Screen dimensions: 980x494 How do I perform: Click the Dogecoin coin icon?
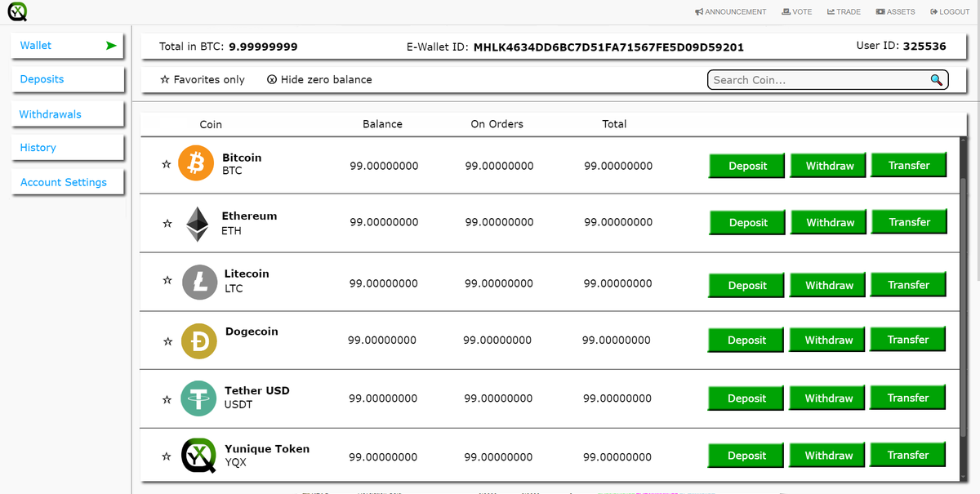(198, 341)
